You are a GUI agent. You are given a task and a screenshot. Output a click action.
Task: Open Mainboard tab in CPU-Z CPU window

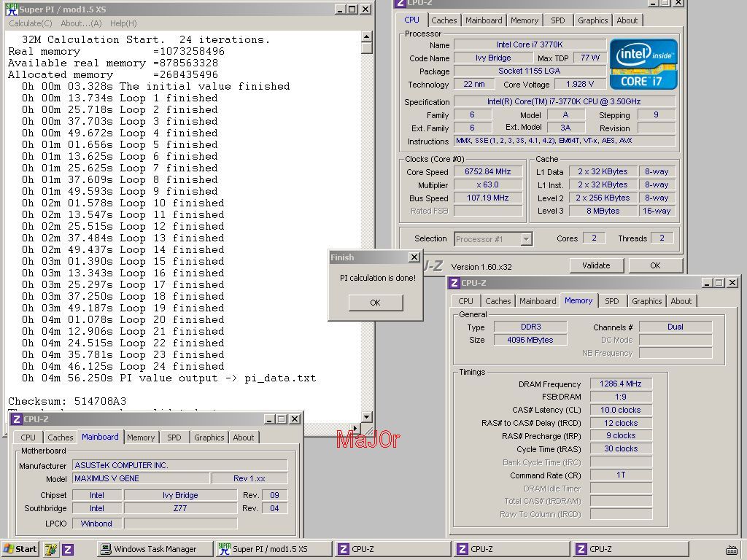click(x=484, y=20)
